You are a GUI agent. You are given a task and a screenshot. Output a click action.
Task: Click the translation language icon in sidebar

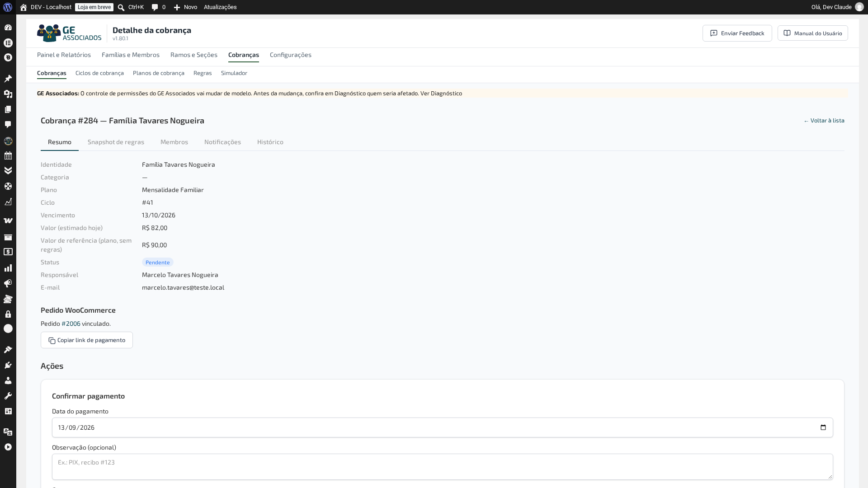tap(8, 432)
